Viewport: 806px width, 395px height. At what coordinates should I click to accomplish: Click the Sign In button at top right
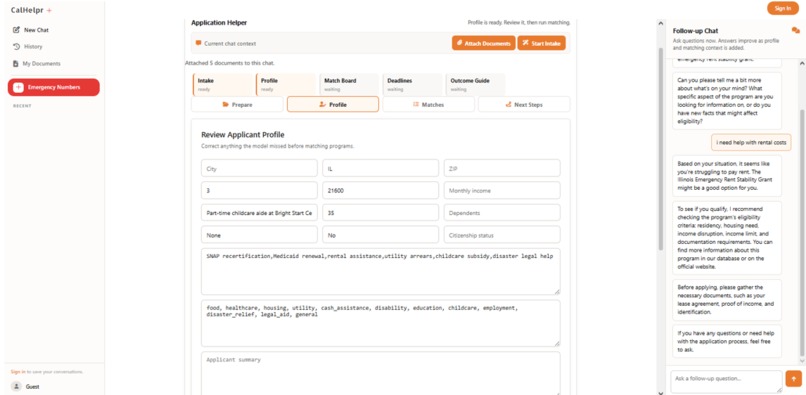pyautogui.click(x=782, y=8)
